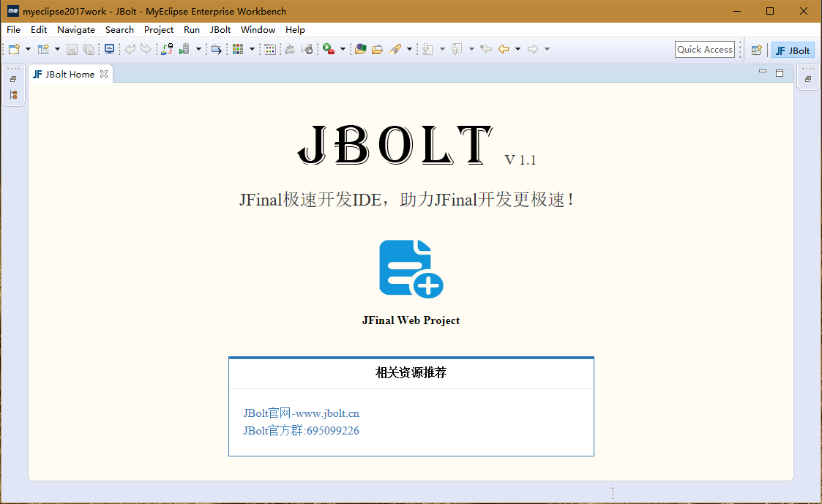Click the colored-dots calendar window icon
822x504 pixels.
click(x=270, y=49)
